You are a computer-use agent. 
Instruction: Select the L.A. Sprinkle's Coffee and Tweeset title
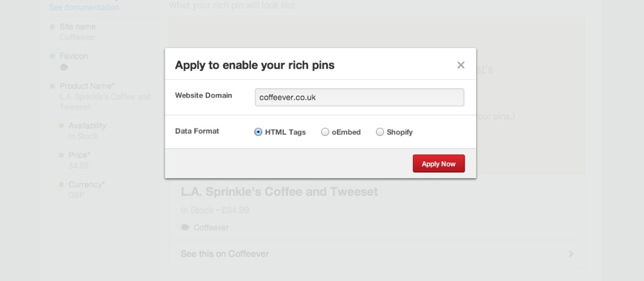tap(279, 192)
